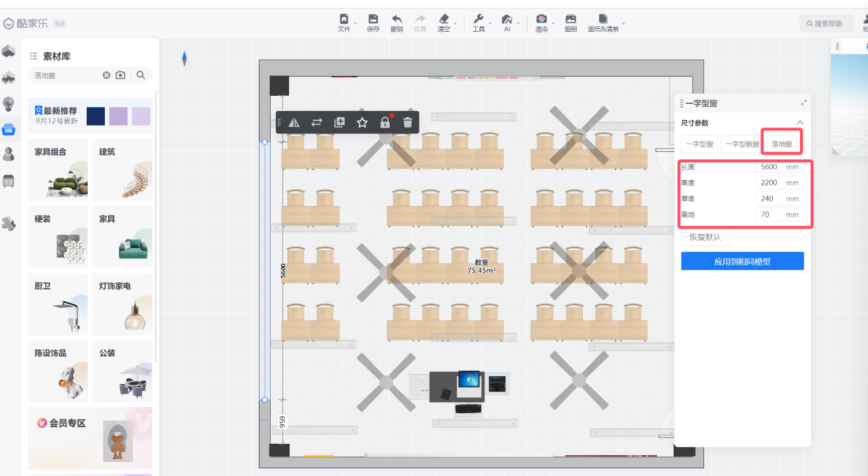
Task: Collapse the 尺寸参数 section
Action: pos(800,122)
